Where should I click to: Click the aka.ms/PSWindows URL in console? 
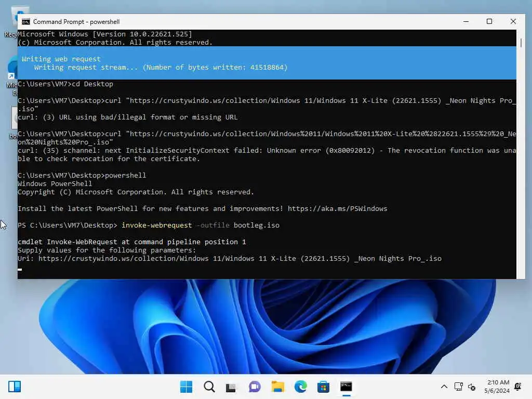337,209
